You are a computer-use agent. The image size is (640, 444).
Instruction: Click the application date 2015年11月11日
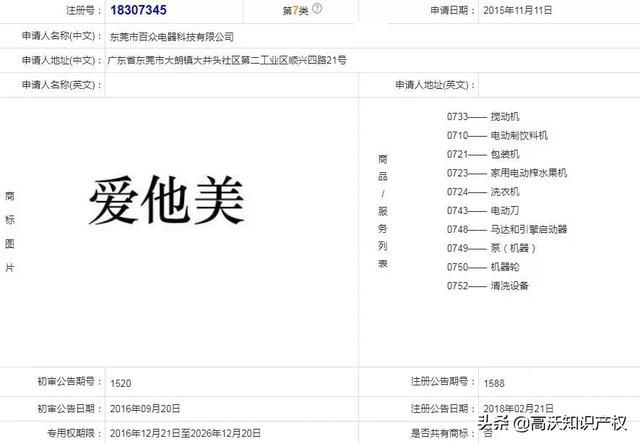pyautogui.click(x=518, y=11)
